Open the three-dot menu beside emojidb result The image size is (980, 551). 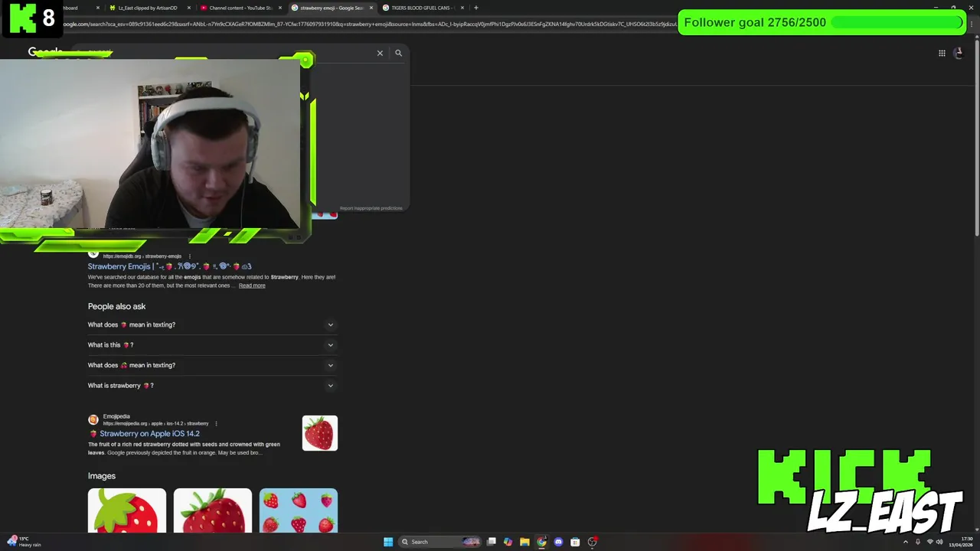189,256
